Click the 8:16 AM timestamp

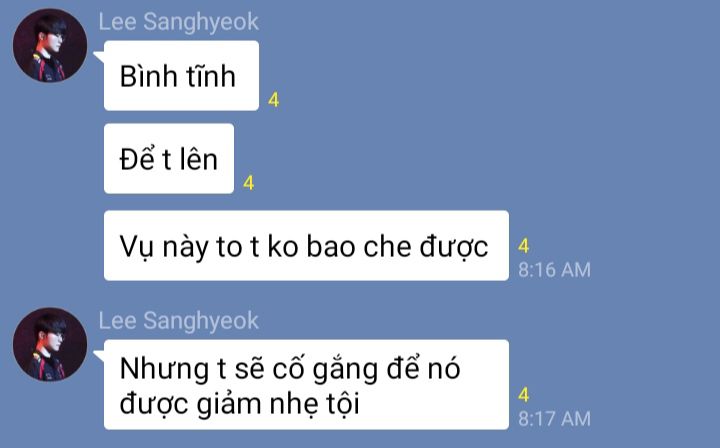(554, 270)
